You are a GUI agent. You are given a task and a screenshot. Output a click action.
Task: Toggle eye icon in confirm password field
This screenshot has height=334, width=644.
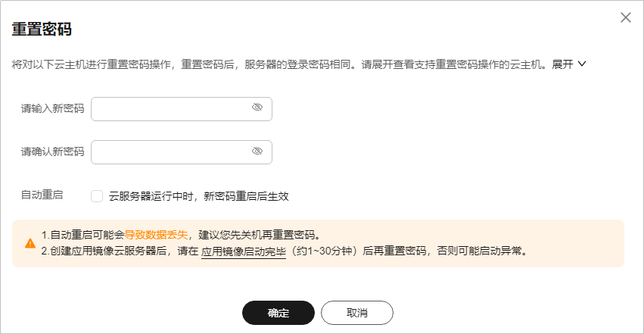point(257,151)
